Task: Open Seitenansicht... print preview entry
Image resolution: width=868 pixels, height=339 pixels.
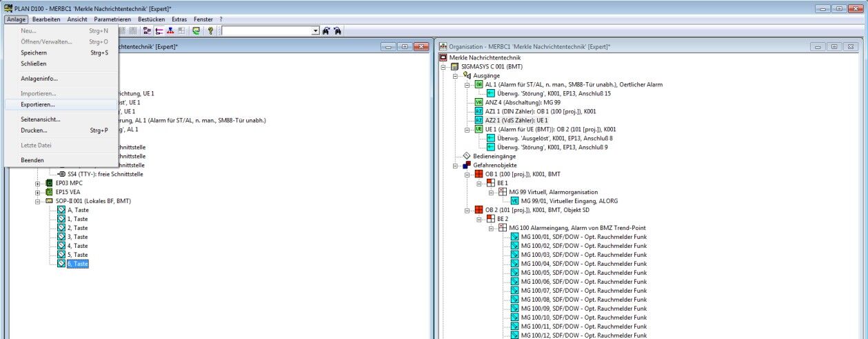Action: click(61, 119)
